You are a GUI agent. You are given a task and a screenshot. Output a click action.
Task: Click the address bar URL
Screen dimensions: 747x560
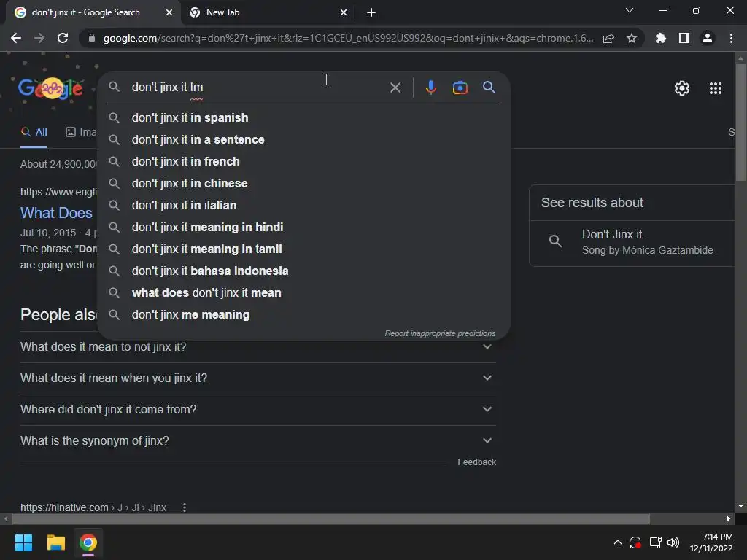pyautogui.click(x=348, y=38)
